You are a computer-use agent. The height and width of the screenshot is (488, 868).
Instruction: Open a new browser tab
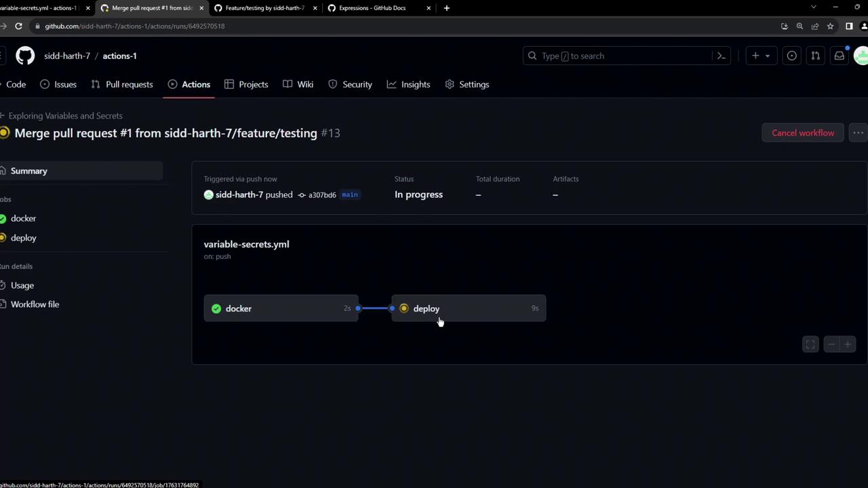point(446,8)
